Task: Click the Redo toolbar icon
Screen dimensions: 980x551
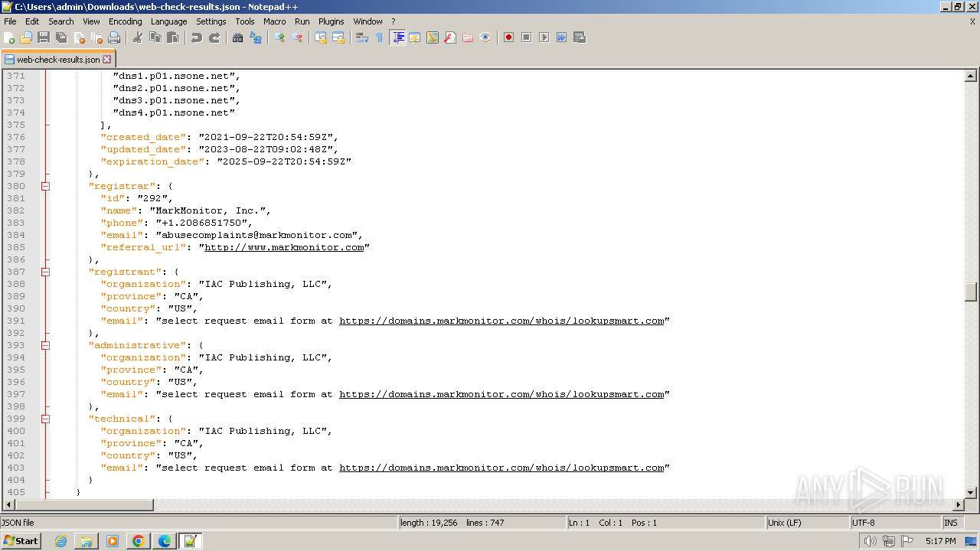Action: (214, 37)
